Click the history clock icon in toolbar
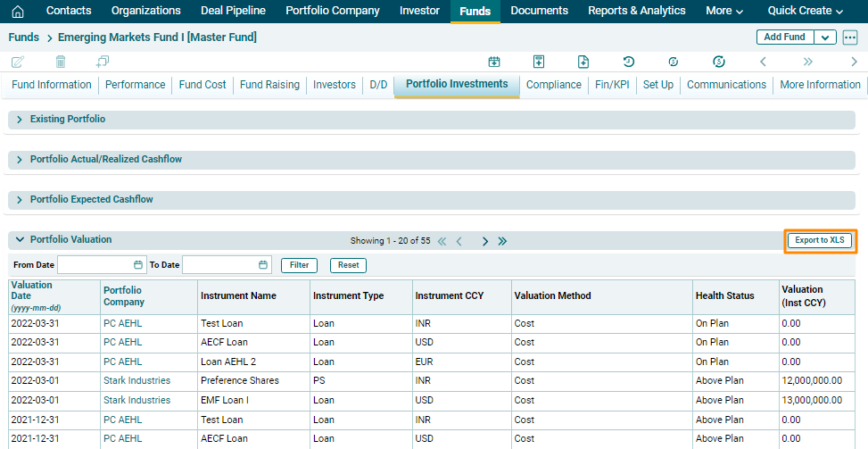The image size is (868, 449). (629, 62)
